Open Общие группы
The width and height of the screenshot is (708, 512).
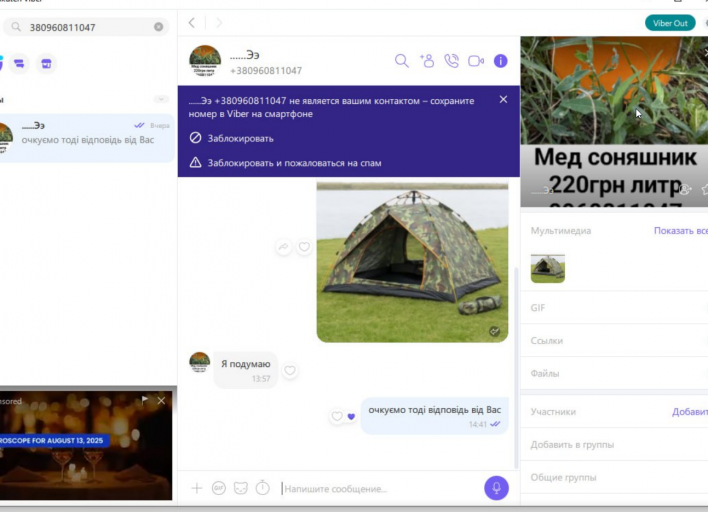pos(614,477)
